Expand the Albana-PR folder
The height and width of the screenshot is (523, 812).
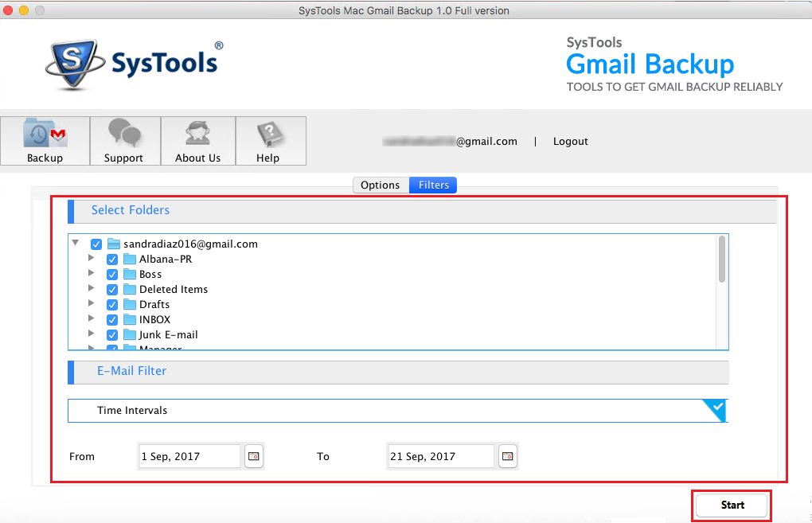click(91, 257)
